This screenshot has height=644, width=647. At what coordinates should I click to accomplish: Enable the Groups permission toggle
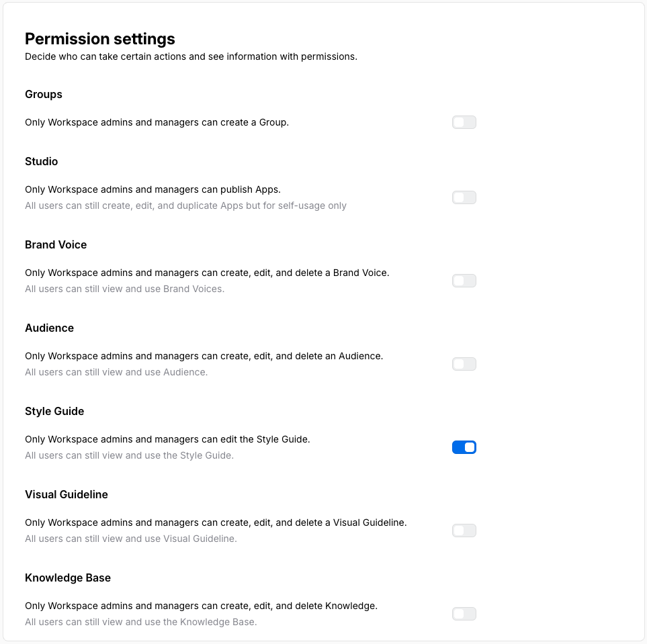pos(464,122)
